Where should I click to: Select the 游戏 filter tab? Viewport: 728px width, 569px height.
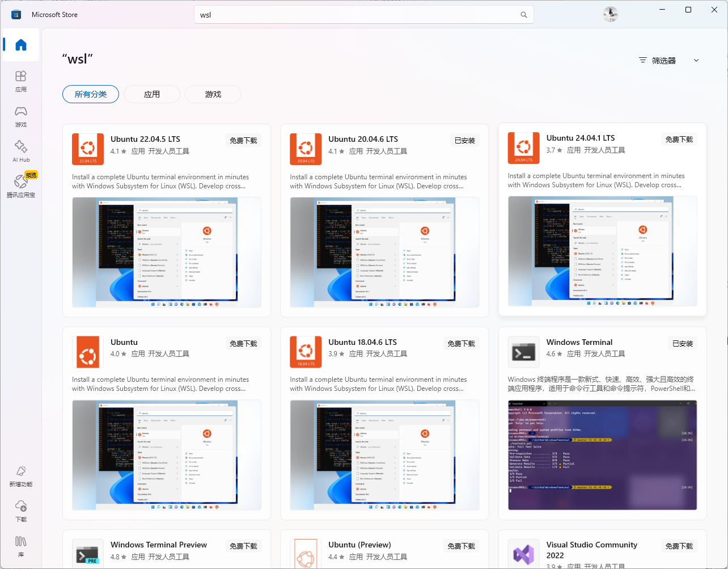[213, 94]
